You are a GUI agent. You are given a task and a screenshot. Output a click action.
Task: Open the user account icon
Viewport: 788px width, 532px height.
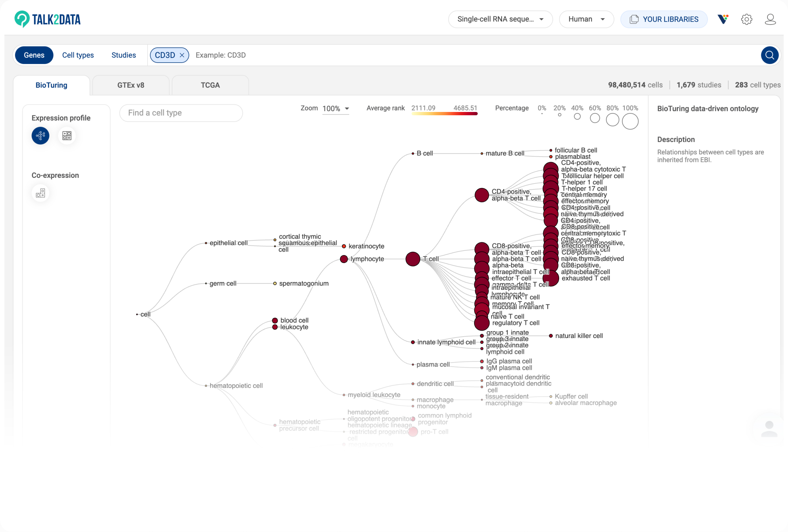pos(770,19)
